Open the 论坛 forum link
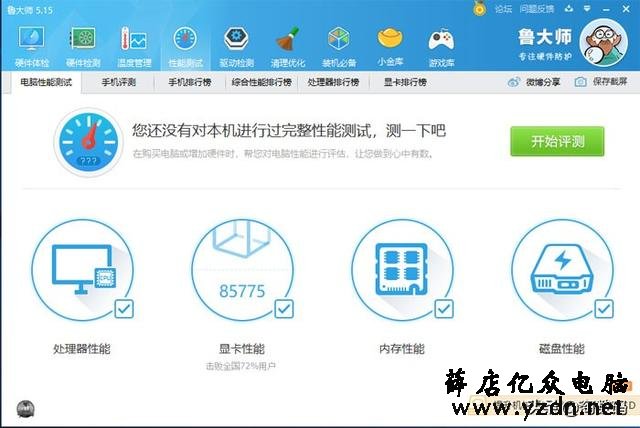640x428 pixels. [503, 9]
